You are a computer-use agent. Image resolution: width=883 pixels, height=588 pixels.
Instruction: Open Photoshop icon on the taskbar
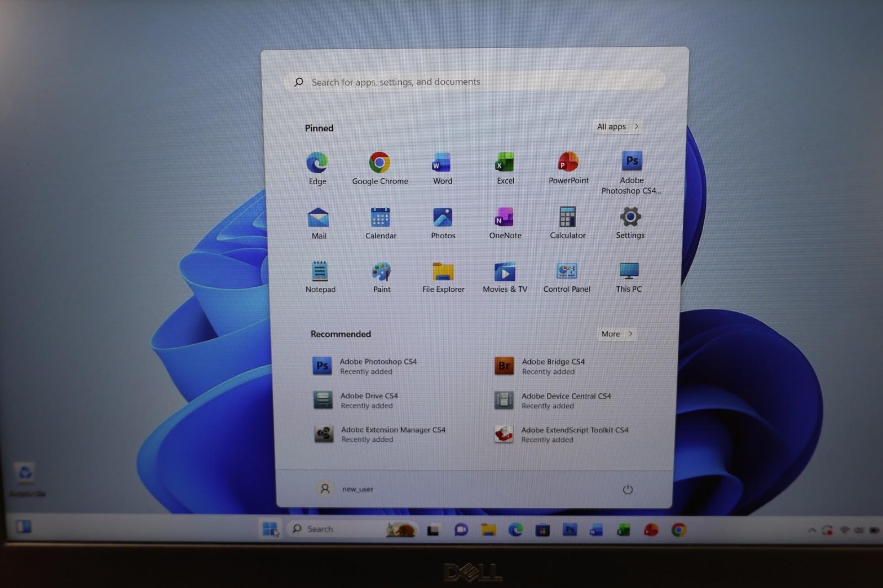click(570, 530)
